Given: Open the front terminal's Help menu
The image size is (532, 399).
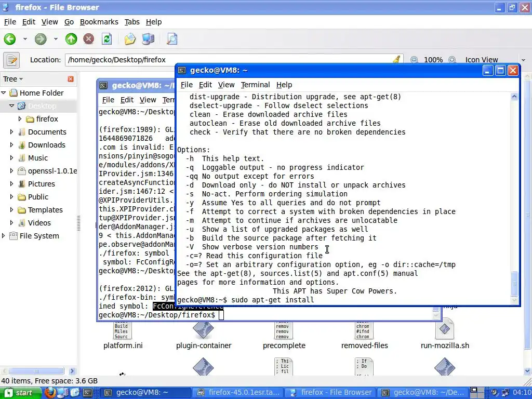Looking at the screenshot, I should (284, 85).
